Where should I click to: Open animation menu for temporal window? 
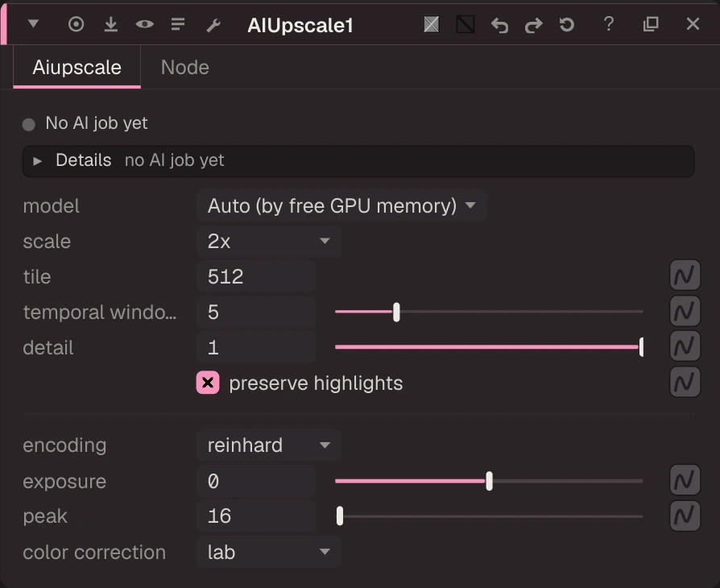coord(685,311)
